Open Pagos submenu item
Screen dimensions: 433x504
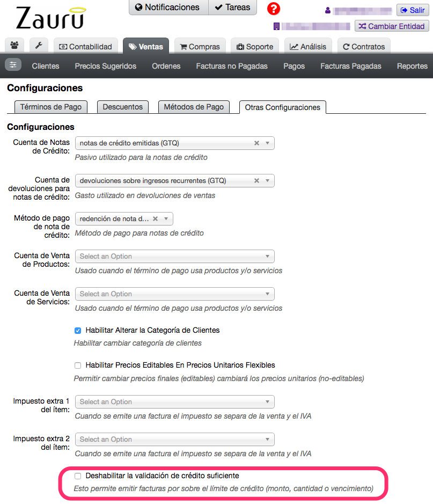(x=294, y=66)
